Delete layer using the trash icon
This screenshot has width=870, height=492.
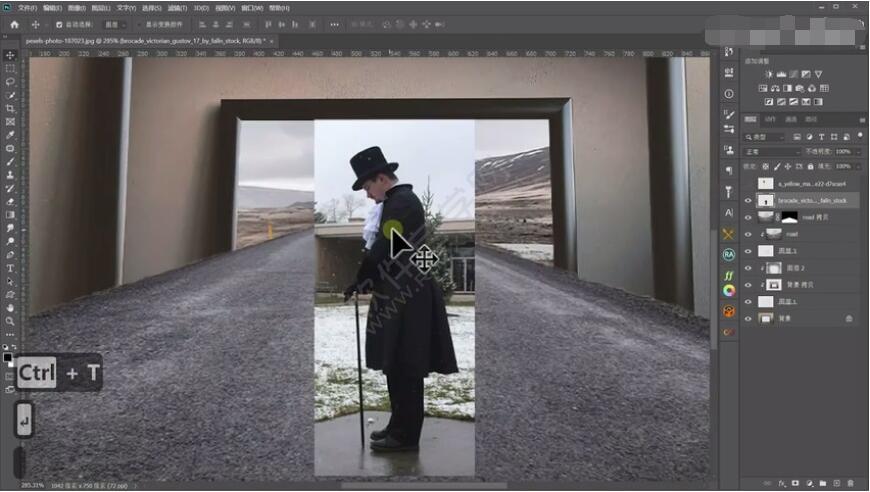click(850, 484)
